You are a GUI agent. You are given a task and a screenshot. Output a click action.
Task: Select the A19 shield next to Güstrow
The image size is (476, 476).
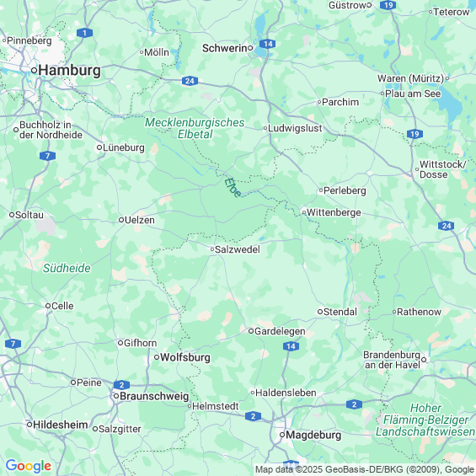(388, 5)
